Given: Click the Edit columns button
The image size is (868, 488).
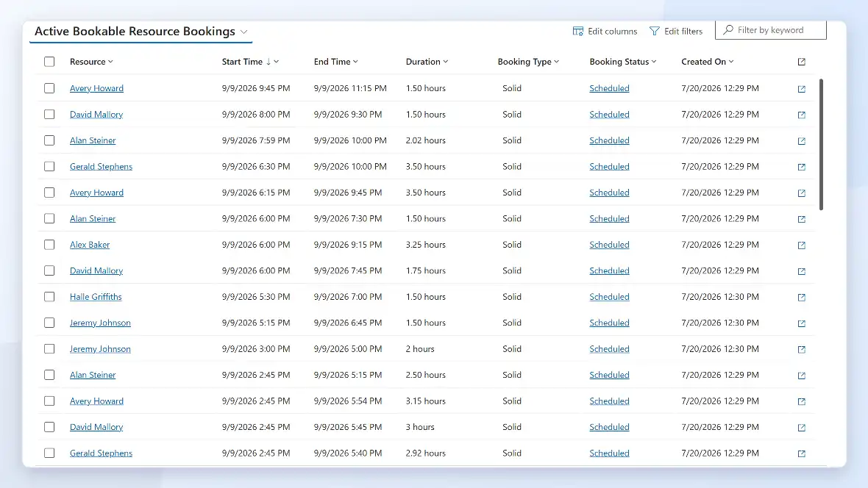Looking at the screenshot, I should [605, 31].
